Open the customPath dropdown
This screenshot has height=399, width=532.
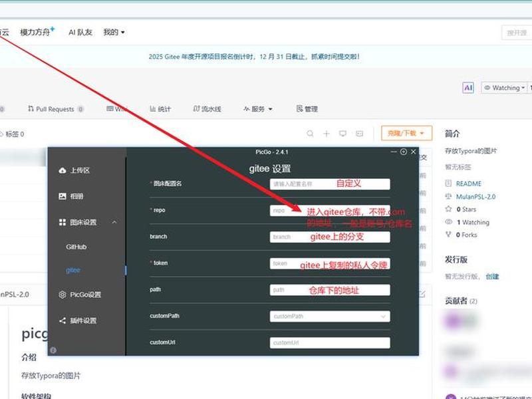(x=330, y=317)
